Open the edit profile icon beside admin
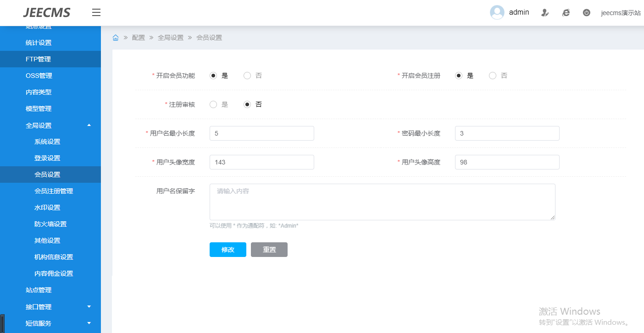The height and width of the screenshot is (333, 644). click(545, 13)
